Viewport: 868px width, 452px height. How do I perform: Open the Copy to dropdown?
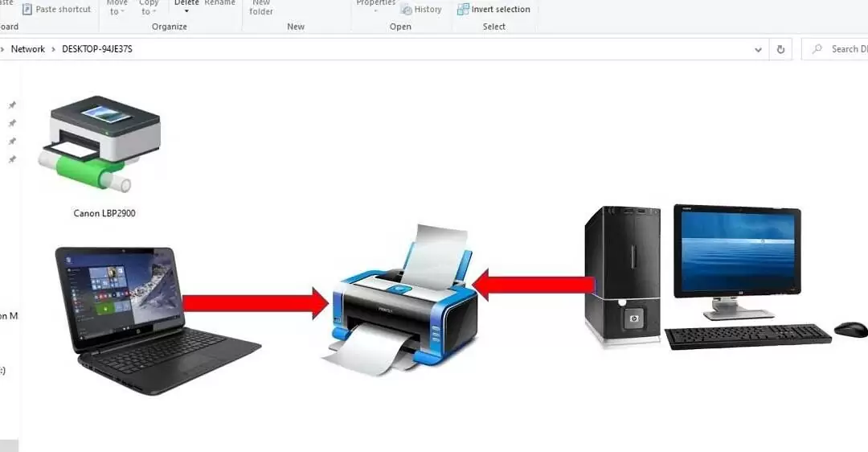pos(149,7)
